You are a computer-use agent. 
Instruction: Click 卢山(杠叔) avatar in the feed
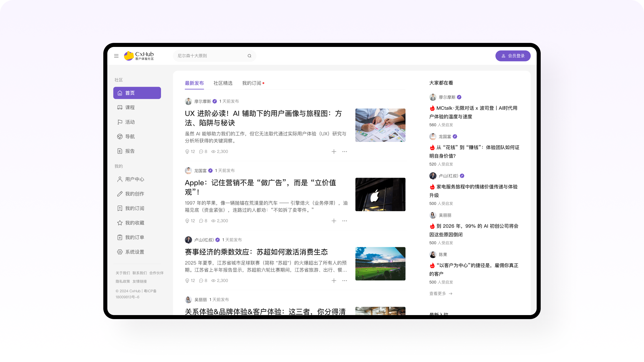[x=188, y=240]
